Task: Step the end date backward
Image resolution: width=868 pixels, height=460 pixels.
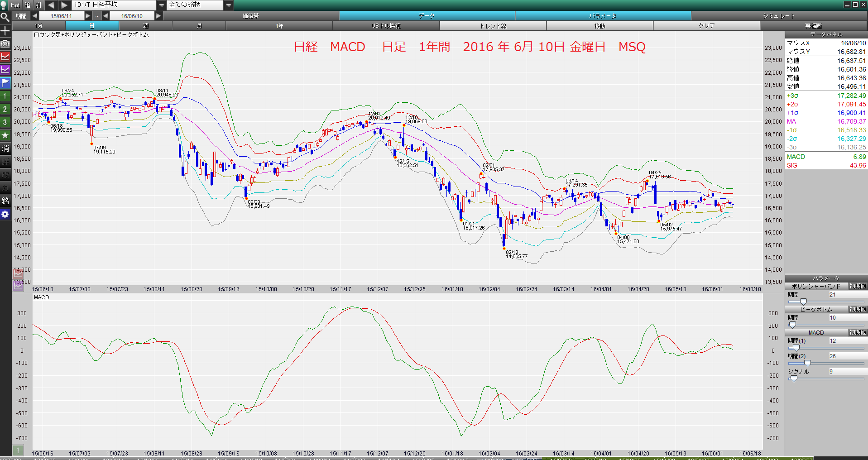Action: coord(106,16)
